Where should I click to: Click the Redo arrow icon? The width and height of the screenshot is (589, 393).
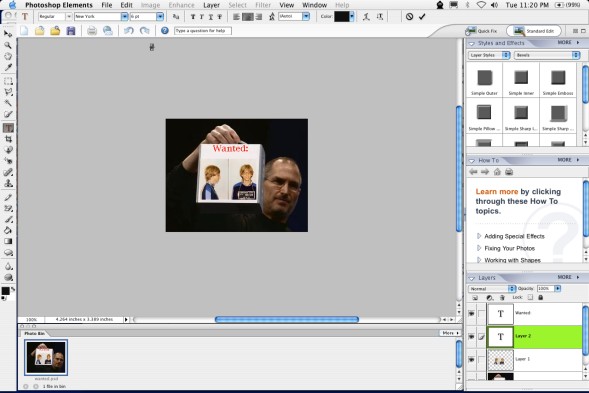click(145, 31)
